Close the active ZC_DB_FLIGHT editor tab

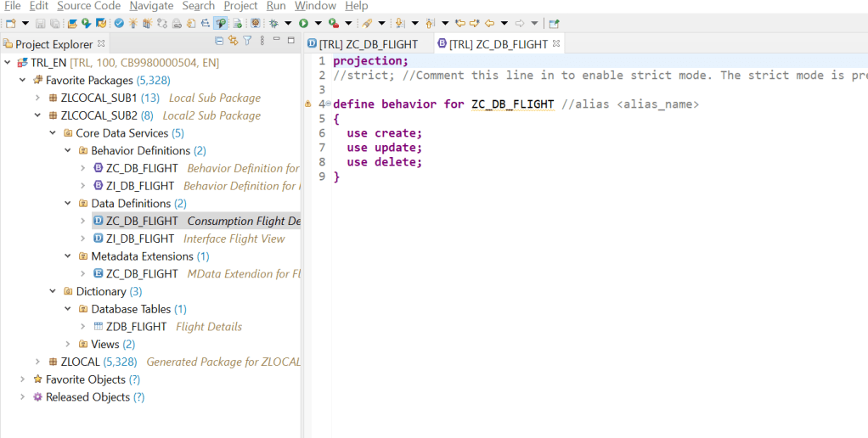click(556, 43)
